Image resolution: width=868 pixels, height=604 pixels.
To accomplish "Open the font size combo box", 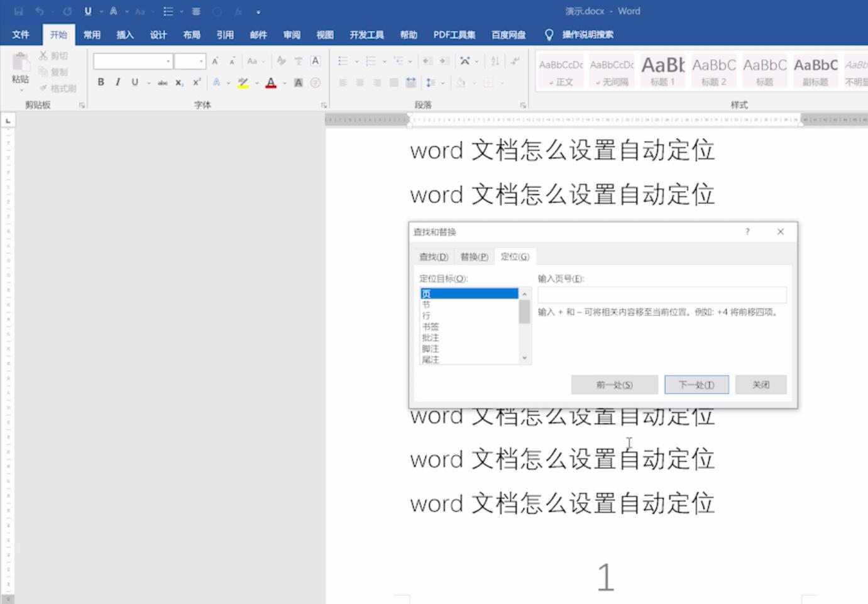I will (x=190, y=61).
